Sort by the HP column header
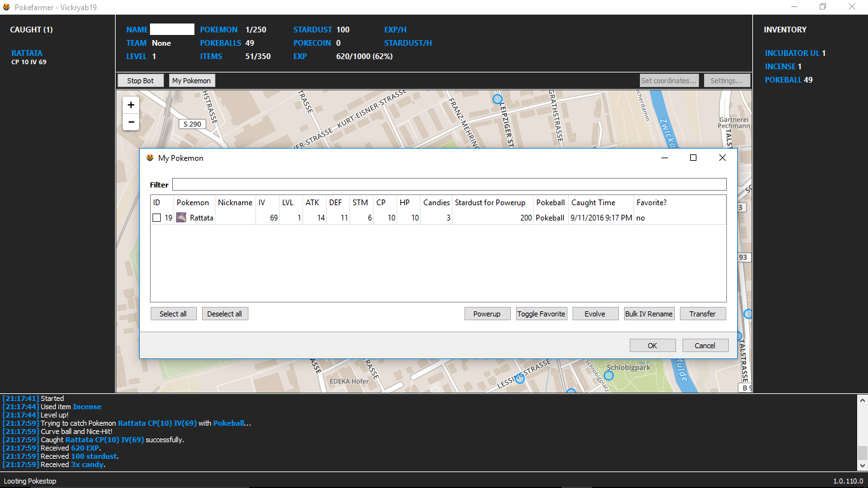Image resolution: width=868 pixels, height=488 pixels. [x=409, y=203]
